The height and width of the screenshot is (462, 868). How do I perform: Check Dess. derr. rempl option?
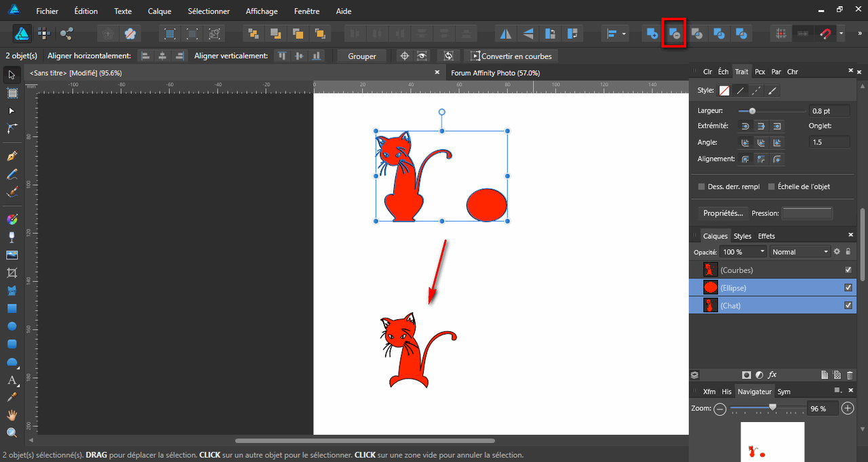point(702,186)
